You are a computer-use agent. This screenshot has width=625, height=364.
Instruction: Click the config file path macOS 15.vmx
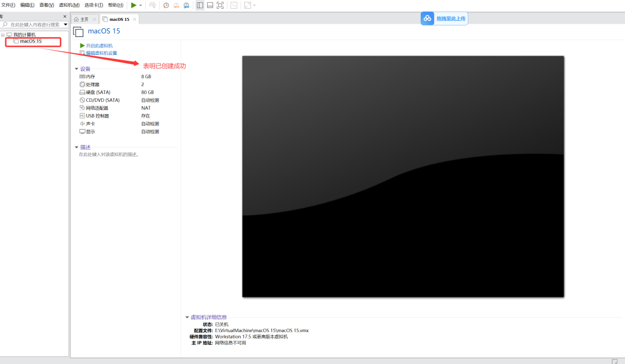262,330
